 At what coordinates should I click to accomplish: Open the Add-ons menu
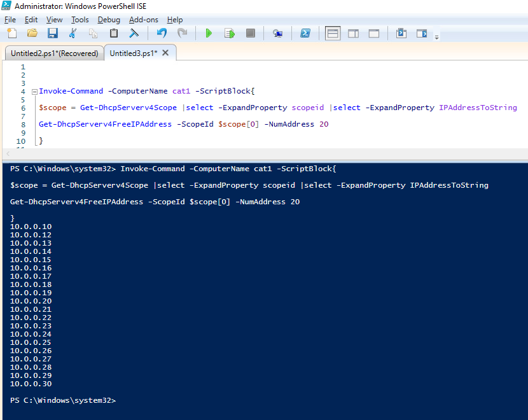click(x=143, y=20)
